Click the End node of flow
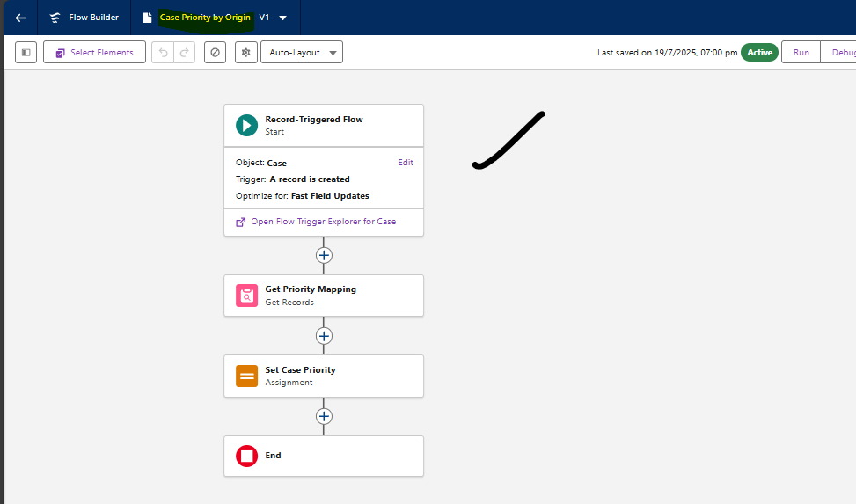Image resolution: width=856 pixels, height=504 pixels. (x=323, y=456)
